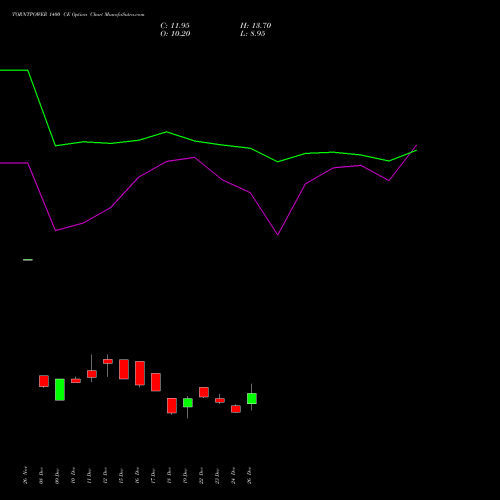The width and height of the screenshot is (500, 500).
Task: Click the small green dash marker at 26 Nov
Action: point(28,260)
